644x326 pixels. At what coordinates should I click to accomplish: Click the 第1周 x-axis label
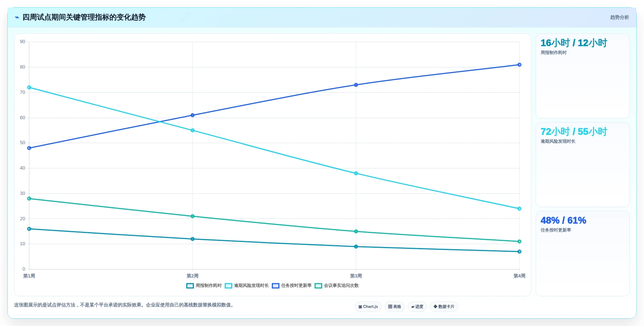[29, 276]
